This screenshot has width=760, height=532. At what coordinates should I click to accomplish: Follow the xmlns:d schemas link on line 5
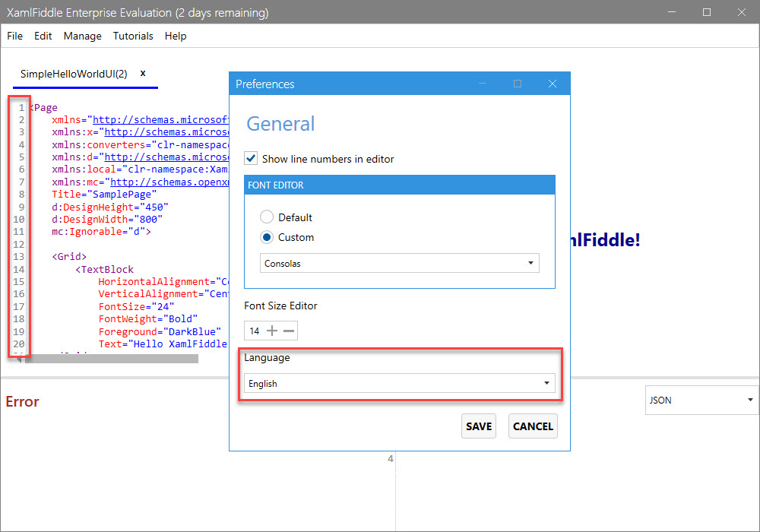pos(166,157)
